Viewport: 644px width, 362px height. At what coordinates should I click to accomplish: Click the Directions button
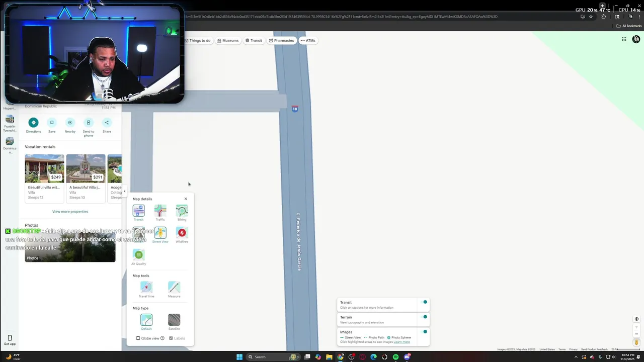pyautogui.click(x=33, y=125)
